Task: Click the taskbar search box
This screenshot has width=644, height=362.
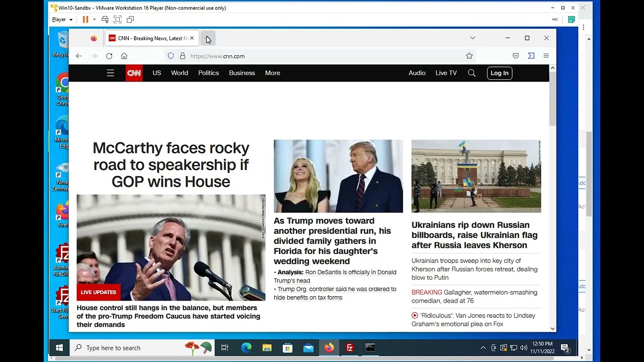Action: click(142, 348)
